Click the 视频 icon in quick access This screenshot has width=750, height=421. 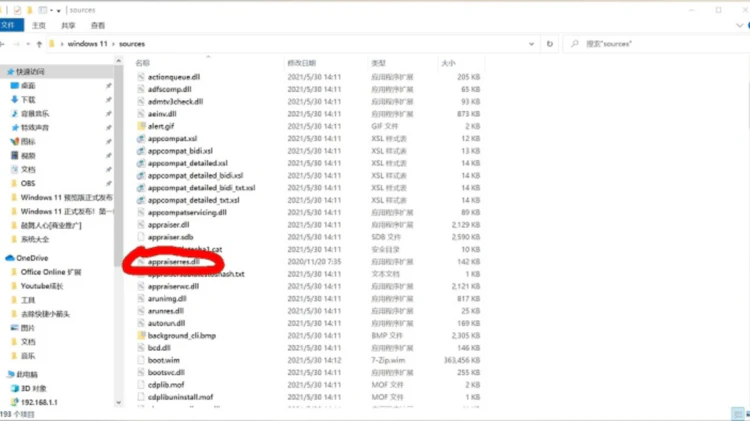[14, 155]
